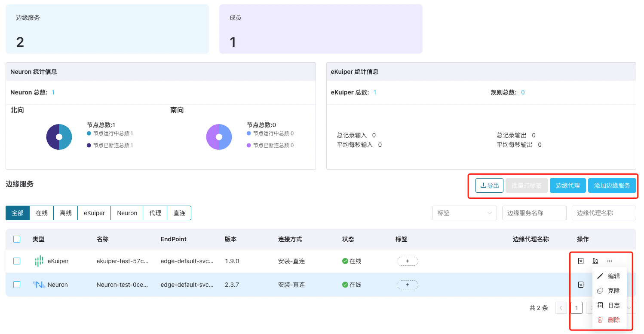Click the 导出 export button
The height and width of the screenshot is (334, 644).
click(x=489, y=185)
